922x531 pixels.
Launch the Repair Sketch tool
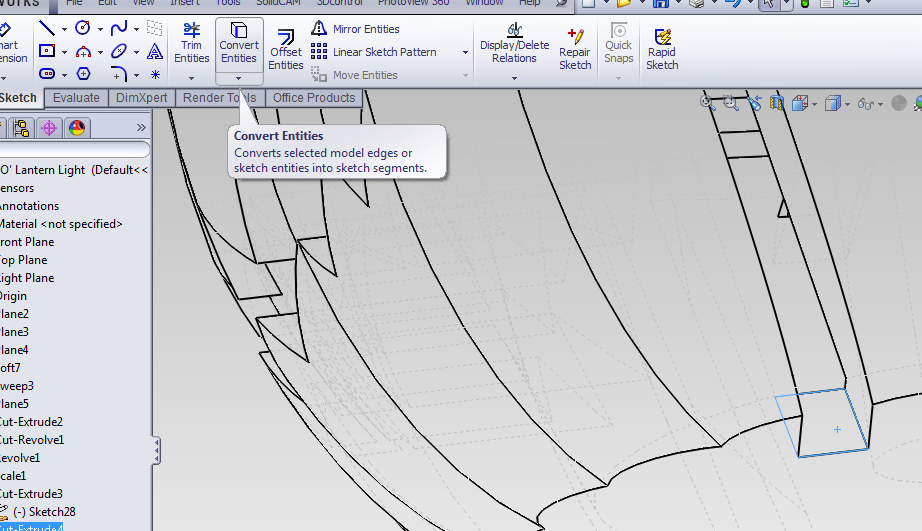tap(575, 49)
